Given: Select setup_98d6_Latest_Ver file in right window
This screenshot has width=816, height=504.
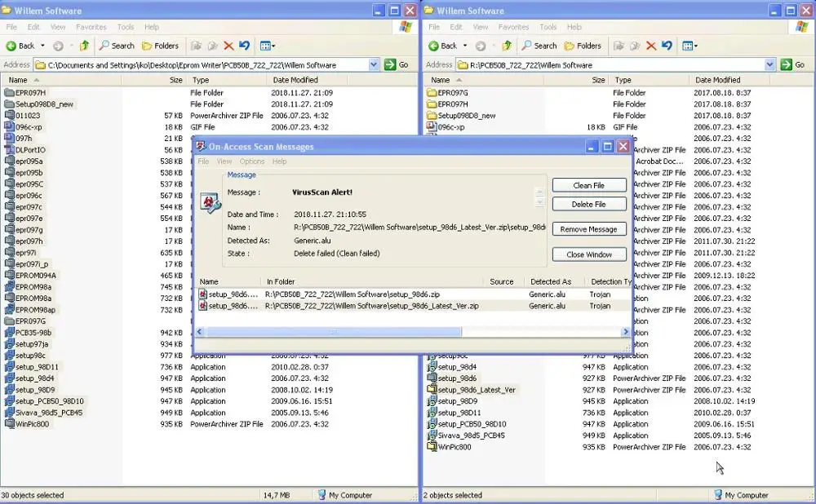Looking at the screenshot, I should (x=472, y=390).
